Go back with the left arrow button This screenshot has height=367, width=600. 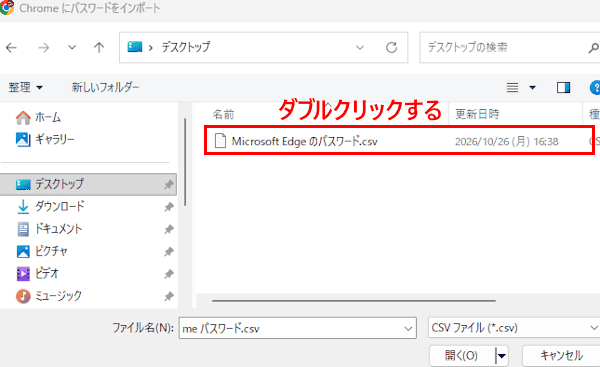11,48
